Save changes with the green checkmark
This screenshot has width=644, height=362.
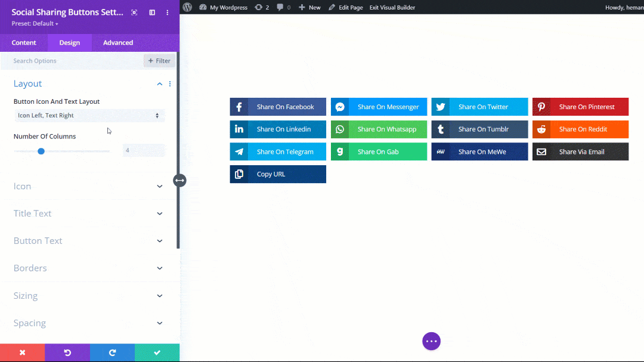point(157,352)
